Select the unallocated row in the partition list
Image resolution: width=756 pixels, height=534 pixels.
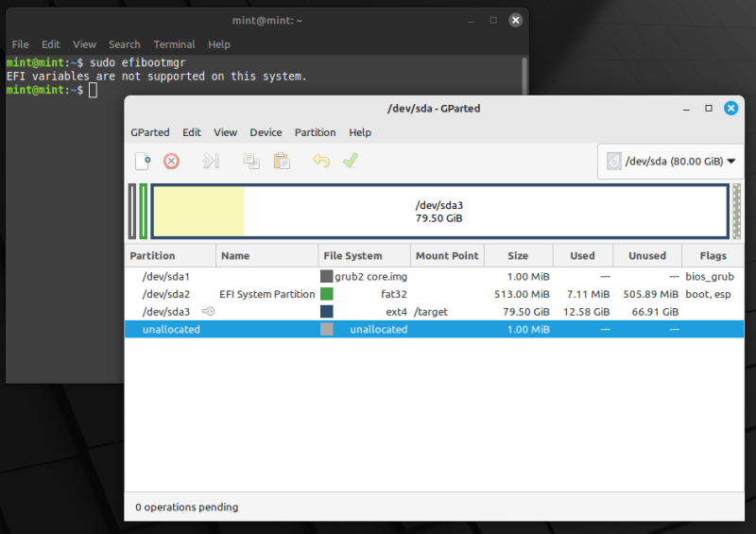pos(434,329)
